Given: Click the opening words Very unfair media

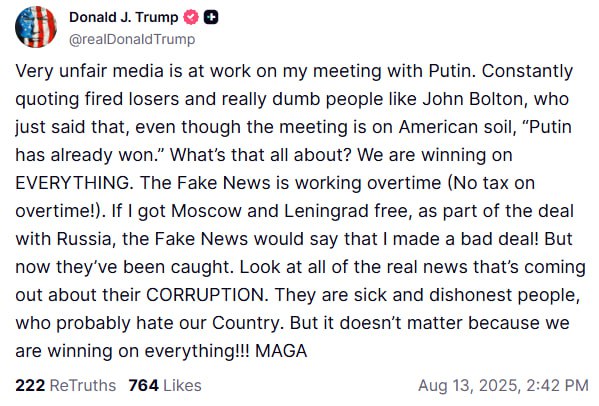Looking at the screenshot, I should pos(90,71).
